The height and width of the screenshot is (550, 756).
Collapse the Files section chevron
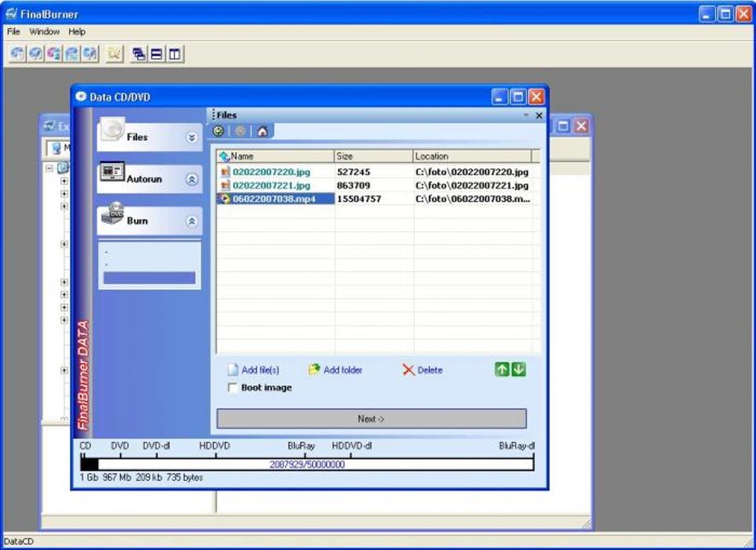(x=191, y=137)
